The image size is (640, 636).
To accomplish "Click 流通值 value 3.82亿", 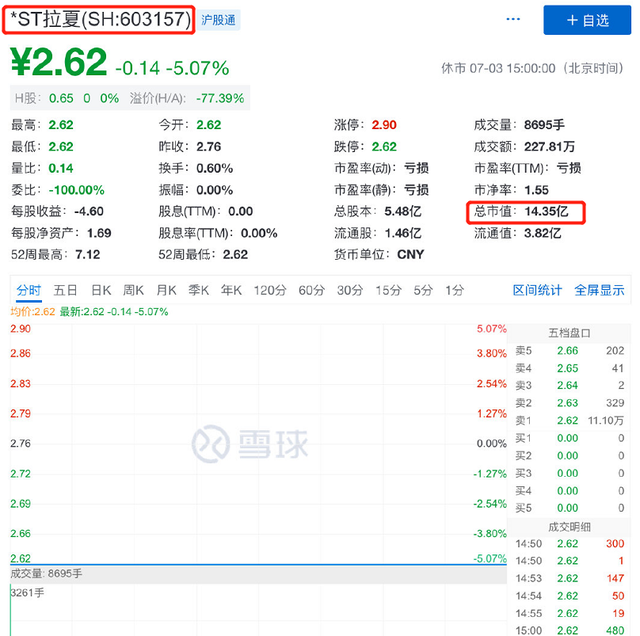I will click(x=542, y=233).
